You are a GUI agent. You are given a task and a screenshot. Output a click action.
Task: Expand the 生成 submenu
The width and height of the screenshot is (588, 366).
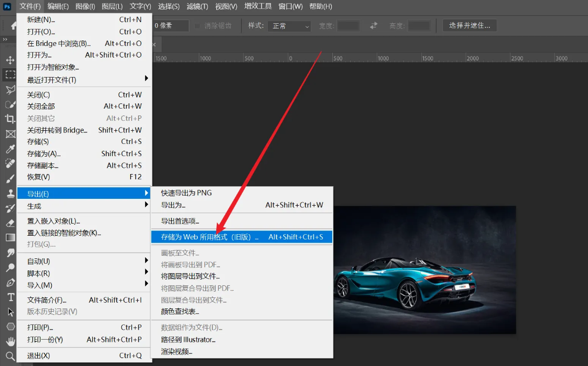[x=85, y=206]
